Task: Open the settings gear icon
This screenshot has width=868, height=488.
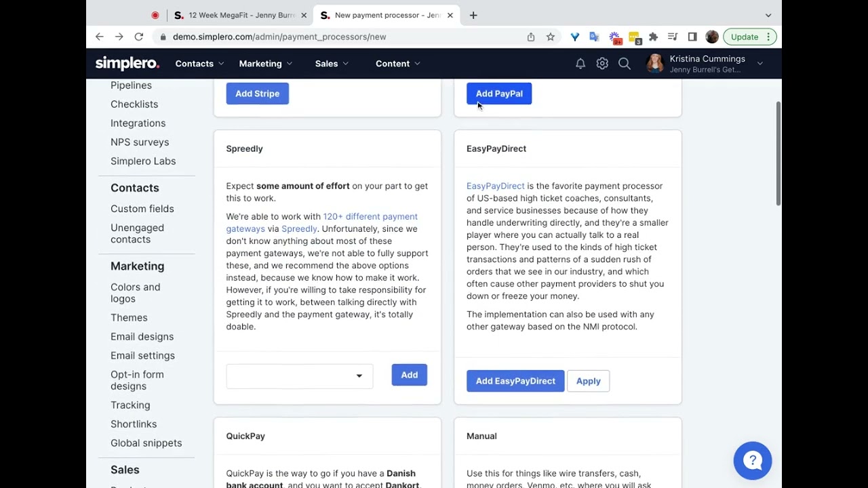Action: [x=602, y=64]
